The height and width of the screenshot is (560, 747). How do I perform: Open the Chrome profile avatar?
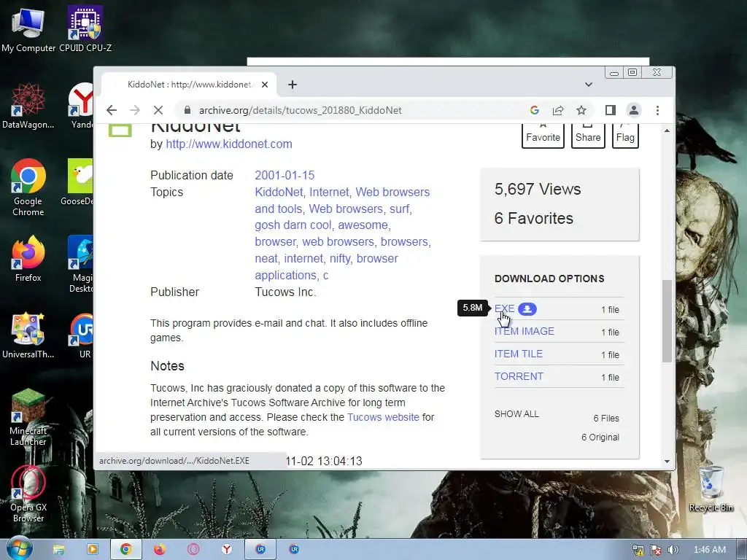point(634,111)
